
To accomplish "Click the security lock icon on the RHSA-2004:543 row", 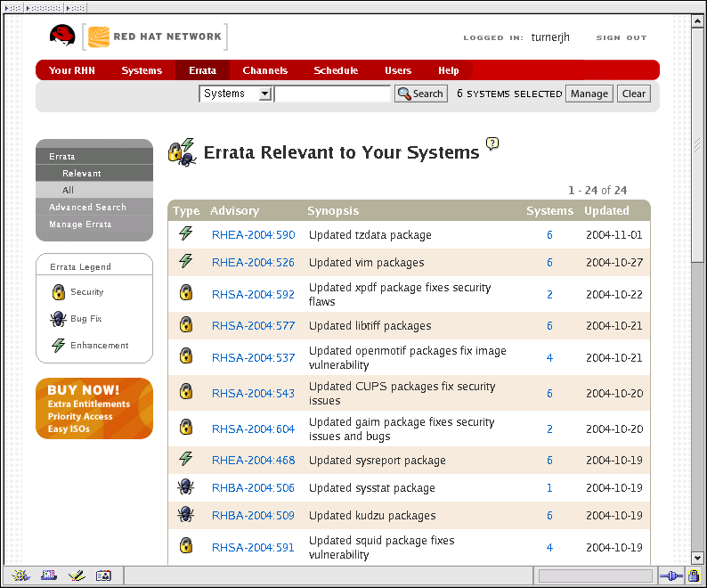I will click(x=186, y=392).
